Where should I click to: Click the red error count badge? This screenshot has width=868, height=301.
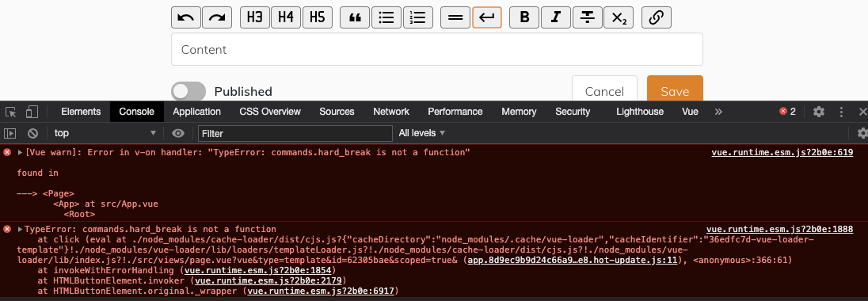pos(787,112)
